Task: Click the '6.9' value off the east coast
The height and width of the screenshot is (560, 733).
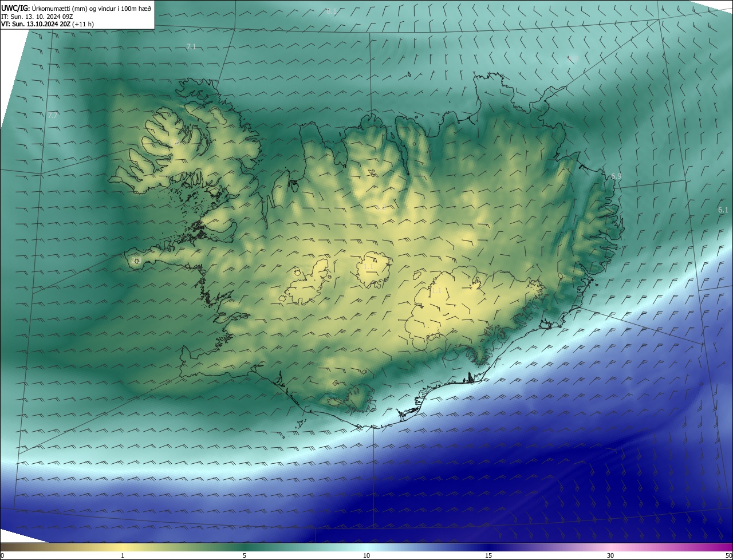Action: point(616,176)
